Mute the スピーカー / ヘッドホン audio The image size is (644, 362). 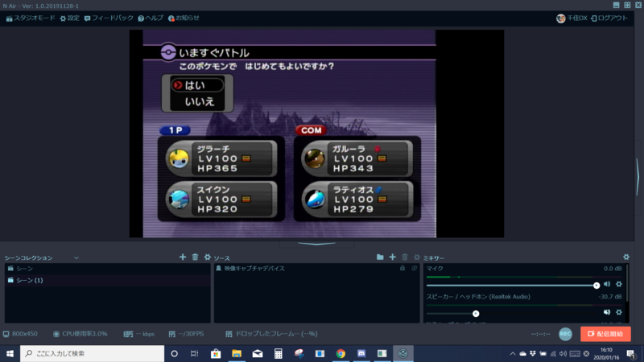[x=607, y=312]
